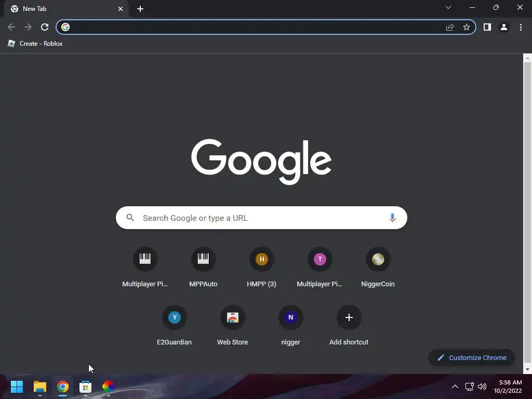Open Microsoft Store from the taskbar

tap(86, 387)
